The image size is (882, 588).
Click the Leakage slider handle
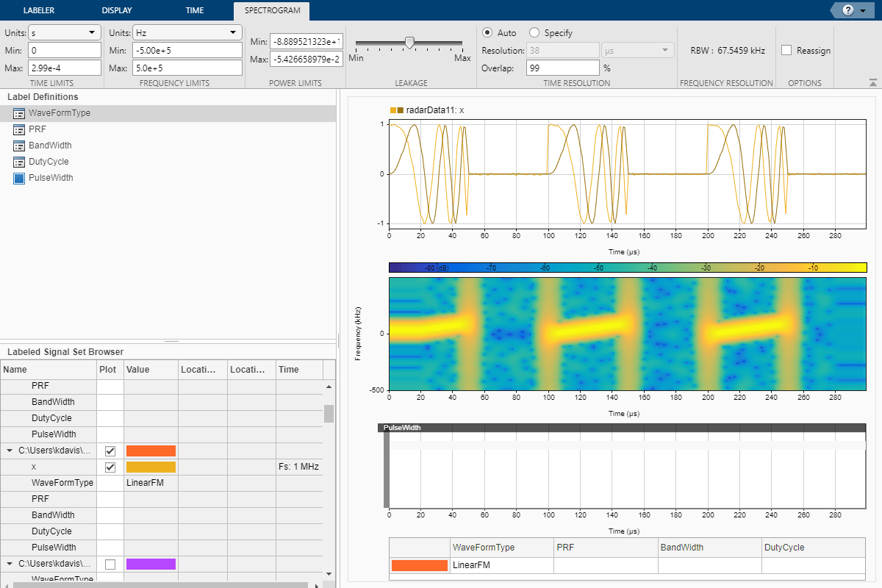pyautogui.click(x=409, y=43)
